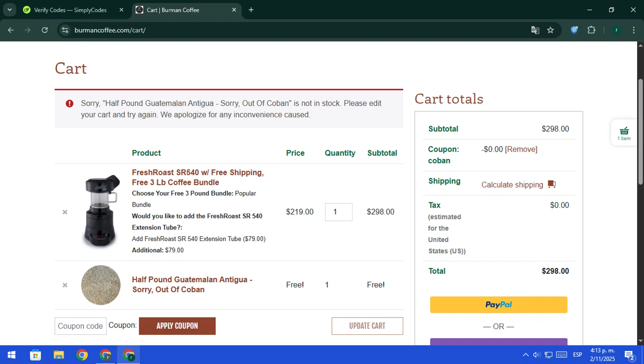This screenshot has height=364, width=644.
Task: Bookmark this page star
Action: pyautogui.click(x=550, y=30)
